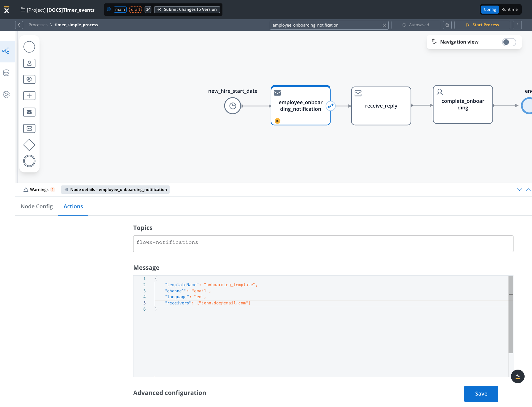Screen dimensions: 532x407
Task: Toggle the Navigation view switch
Action: tap(509, 42)
